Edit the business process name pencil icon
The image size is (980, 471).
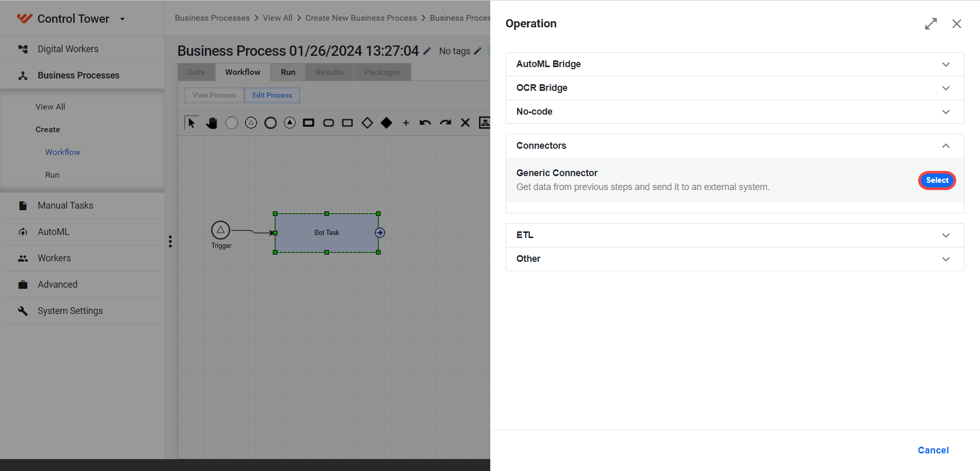tap(427, 51)
